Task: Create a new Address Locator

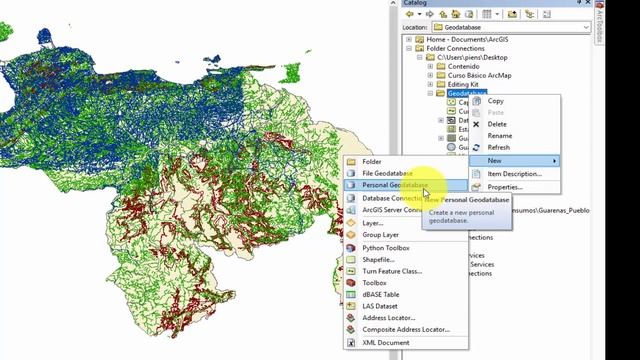Action: 406,318
